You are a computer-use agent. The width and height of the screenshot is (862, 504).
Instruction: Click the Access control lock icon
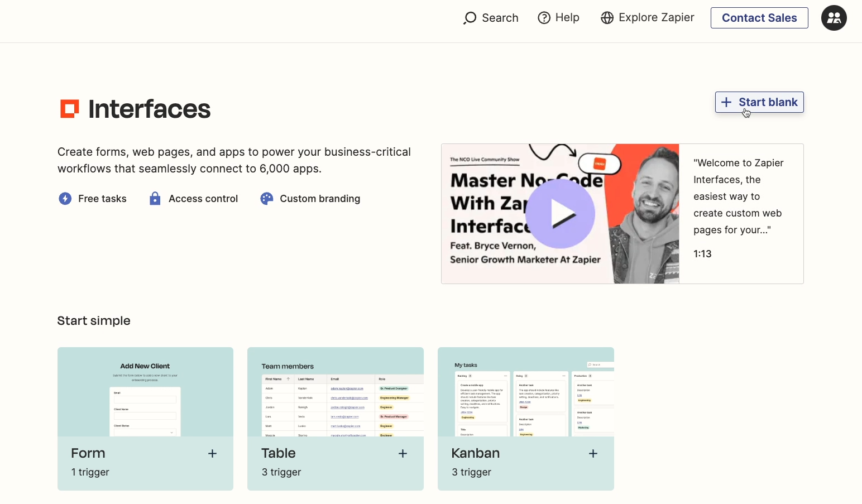point(155,199)
